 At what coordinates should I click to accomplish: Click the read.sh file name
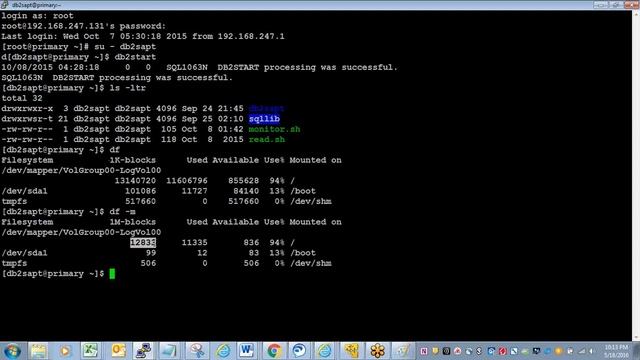point(267,140)
